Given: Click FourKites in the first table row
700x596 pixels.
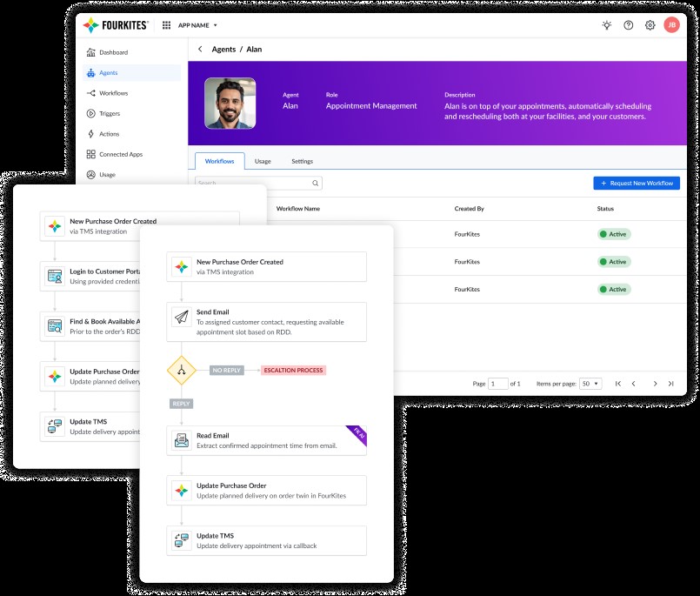Looking at the screenshot, I should (x=467, y=234).
